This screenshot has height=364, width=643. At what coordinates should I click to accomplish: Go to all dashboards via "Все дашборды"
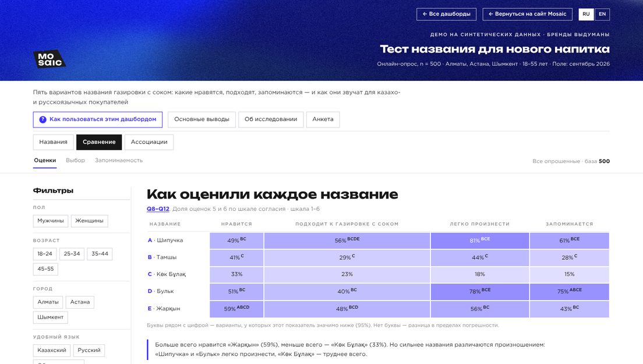(x=446, y=14)
